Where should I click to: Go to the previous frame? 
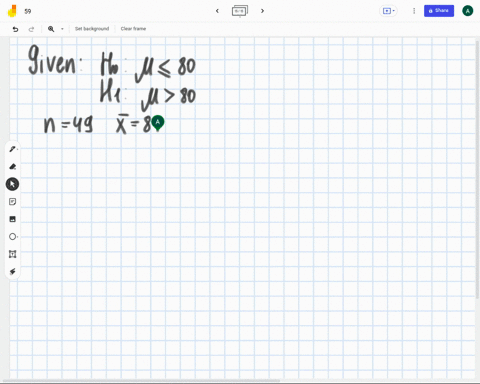(x=217, y=11)
